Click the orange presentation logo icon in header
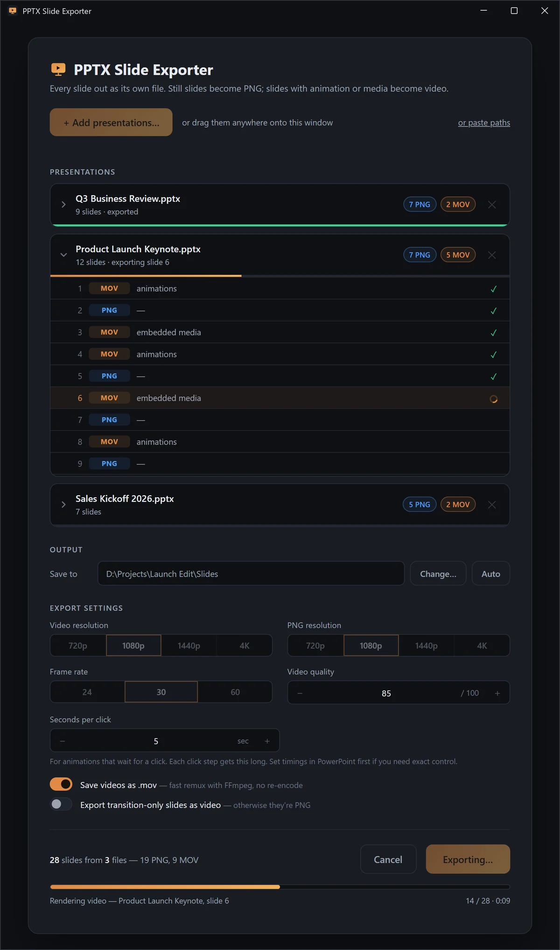The image size is (560, 950). click(x=58, y=70)
